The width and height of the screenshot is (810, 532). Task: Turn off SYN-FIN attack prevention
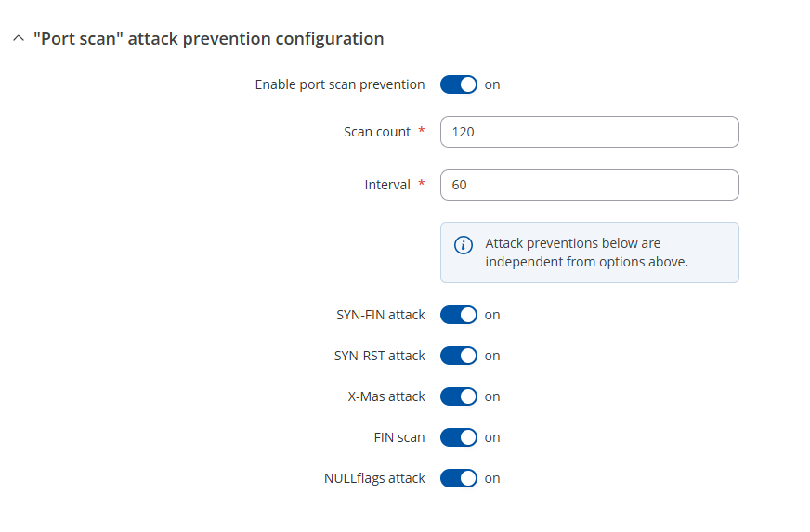click(458, 315)
